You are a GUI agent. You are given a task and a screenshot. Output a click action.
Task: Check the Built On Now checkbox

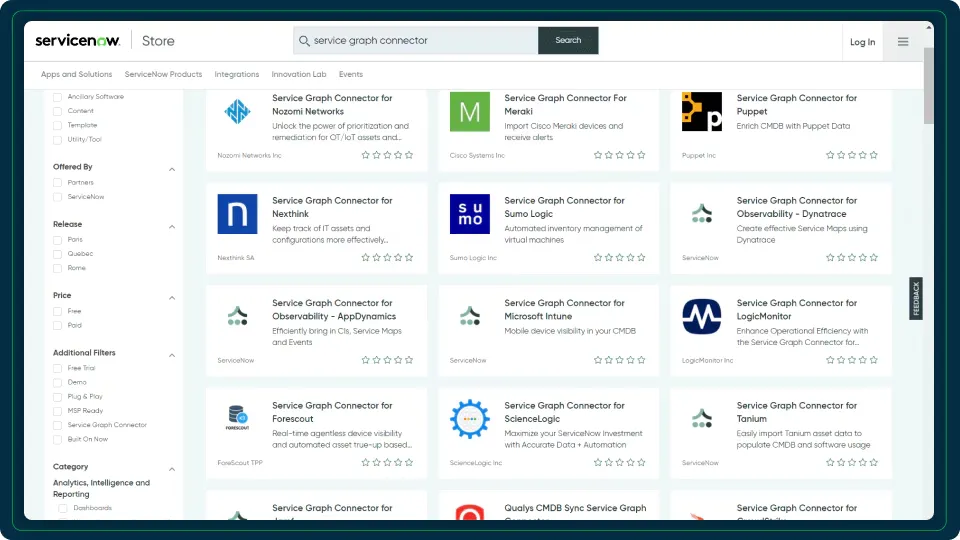(x=58, y=440)
